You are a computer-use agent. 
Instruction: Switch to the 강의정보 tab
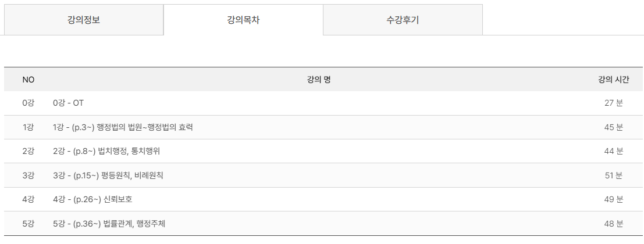[x=84, y=20]
